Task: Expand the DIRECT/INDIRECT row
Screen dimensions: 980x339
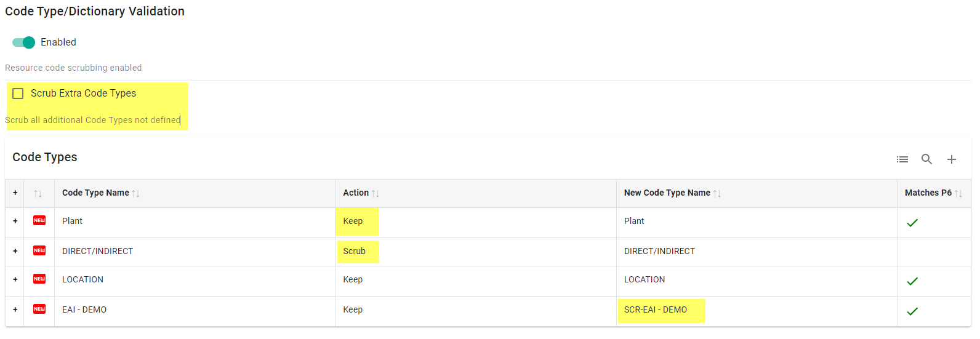Action: (15, 251)
